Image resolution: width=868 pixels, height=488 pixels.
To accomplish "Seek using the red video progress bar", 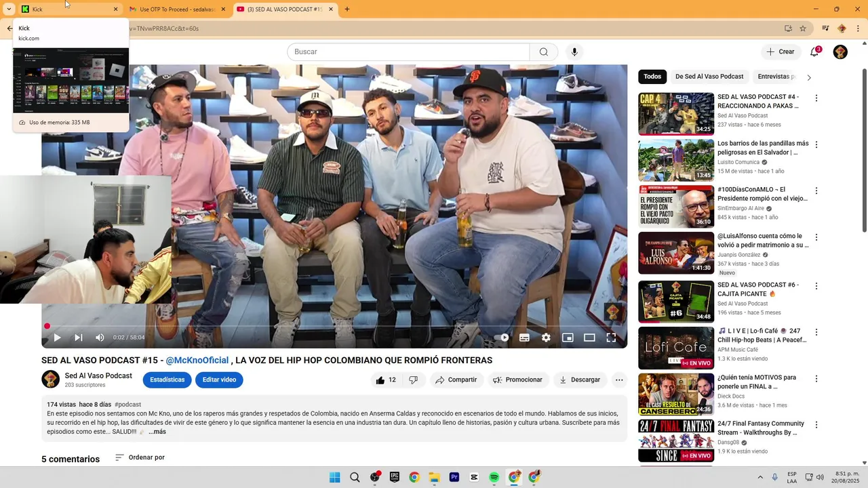I will pyautogui.click(x=334, y=326).
